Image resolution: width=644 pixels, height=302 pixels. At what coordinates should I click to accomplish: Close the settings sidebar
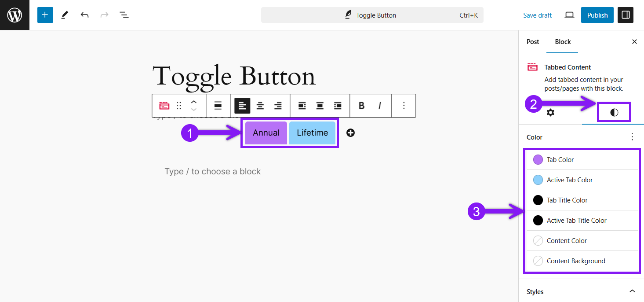tap(634, 42)
